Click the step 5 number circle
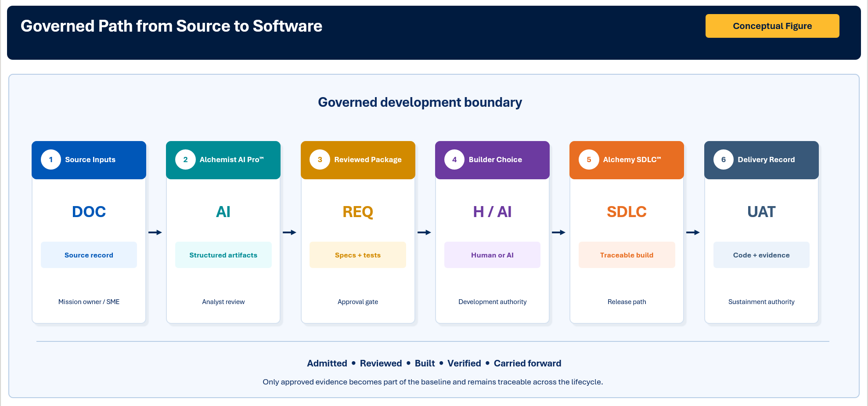This screenshot has width=868, height=406. tap(589, 159)
